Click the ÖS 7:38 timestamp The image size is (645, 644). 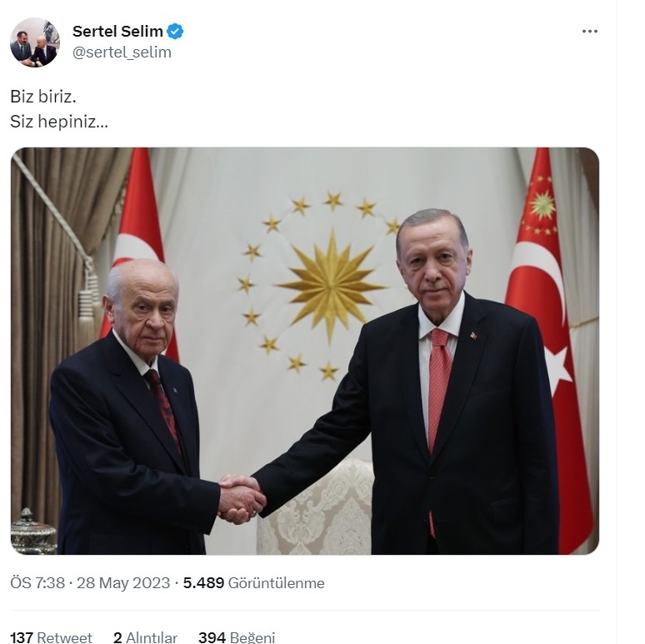pyautogui.click(x=37, y=582)
